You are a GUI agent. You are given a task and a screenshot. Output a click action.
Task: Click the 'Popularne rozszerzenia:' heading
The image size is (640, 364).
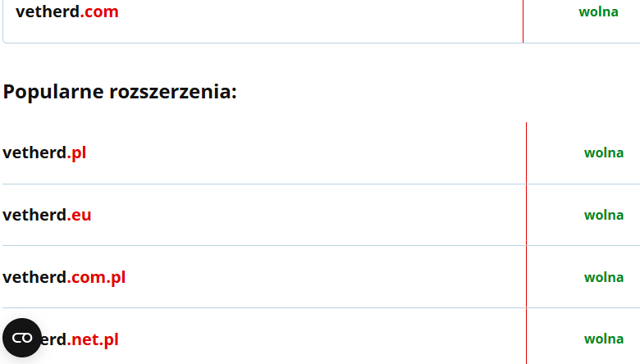point(120,91)
